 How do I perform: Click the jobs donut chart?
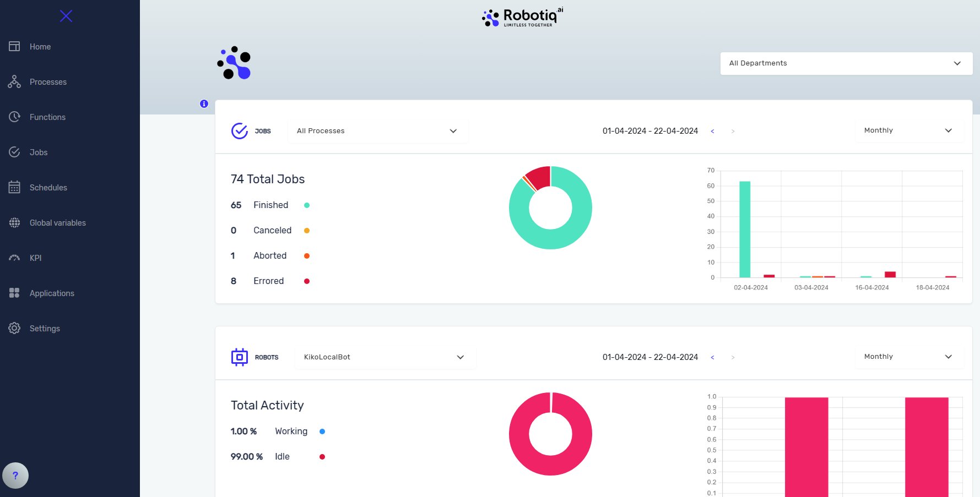pos(550,207)
